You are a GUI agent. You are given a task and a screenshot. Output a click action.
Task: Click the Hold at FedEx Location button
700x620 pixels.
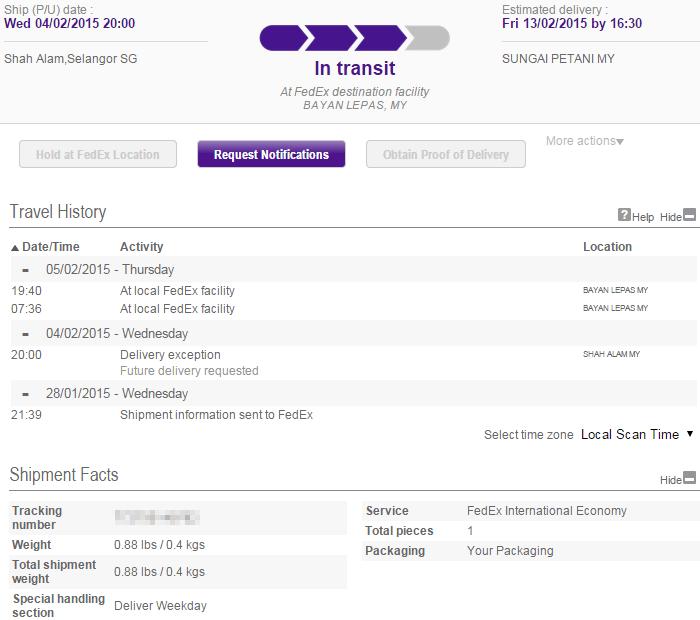[98, 154]
